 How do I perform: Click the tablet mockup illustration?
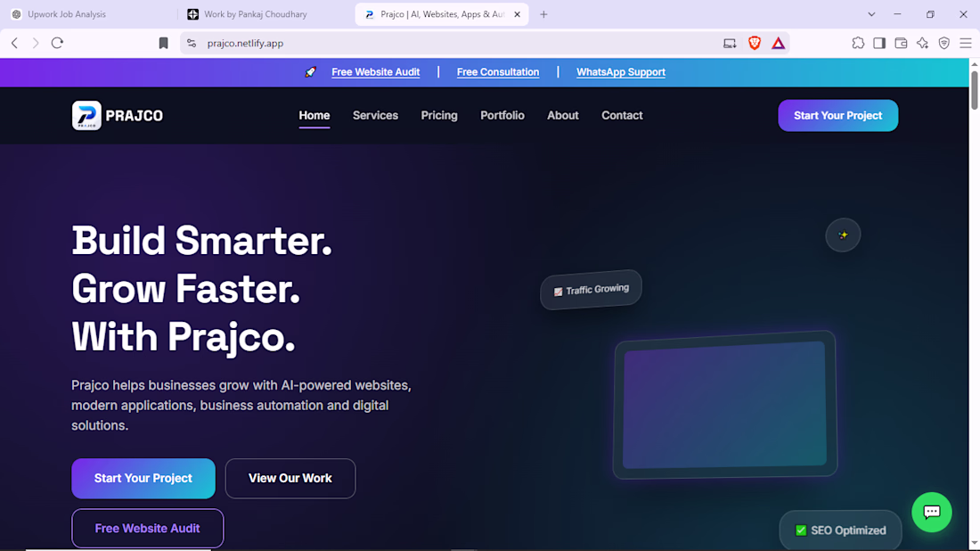click(x=725, y=405)
